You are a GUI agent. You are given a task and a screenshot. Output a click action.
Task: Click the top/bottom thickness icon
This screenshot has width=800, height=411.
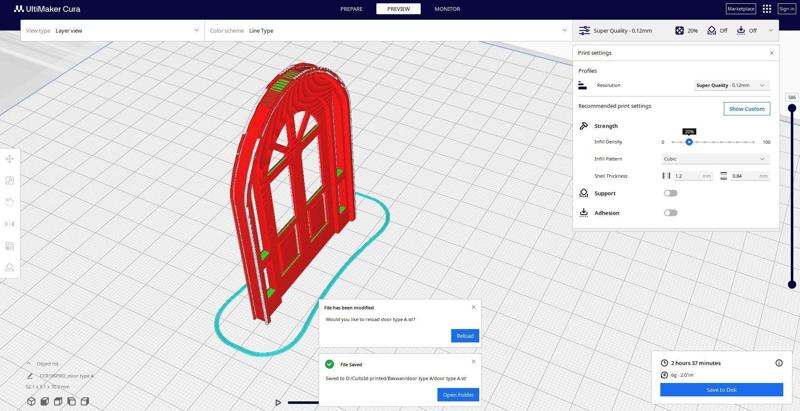point(723,176)
